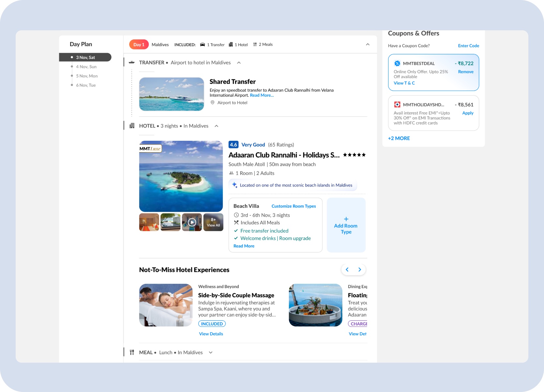Go to next hotel experience
The height and width of the screenshot is (392, 544).
360,269
